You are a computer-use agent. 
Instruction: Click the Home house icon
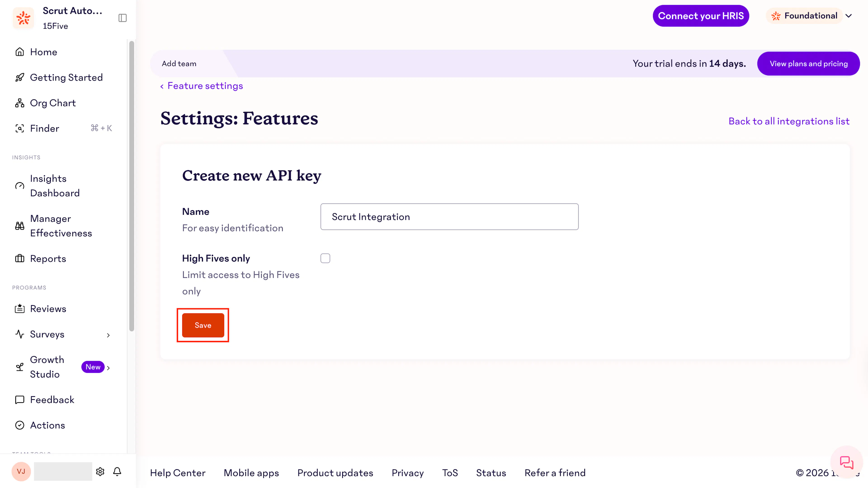click(x=19, y=52)
